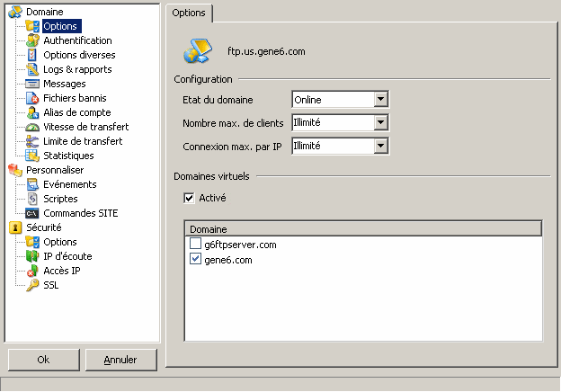Screen dimensions: 561x392
Task: Click the Limite de transfert icon
Action: click(32, 141)
